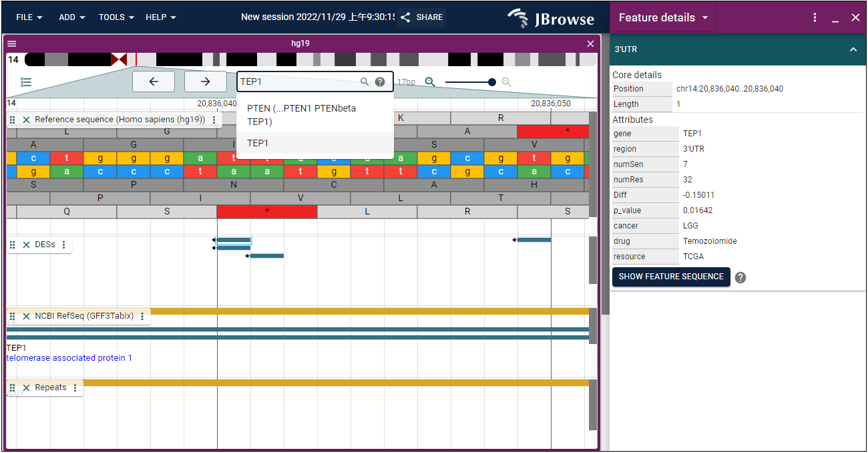
Task: Click the red centromere on chromosome overview
Action: pos(119,59)
